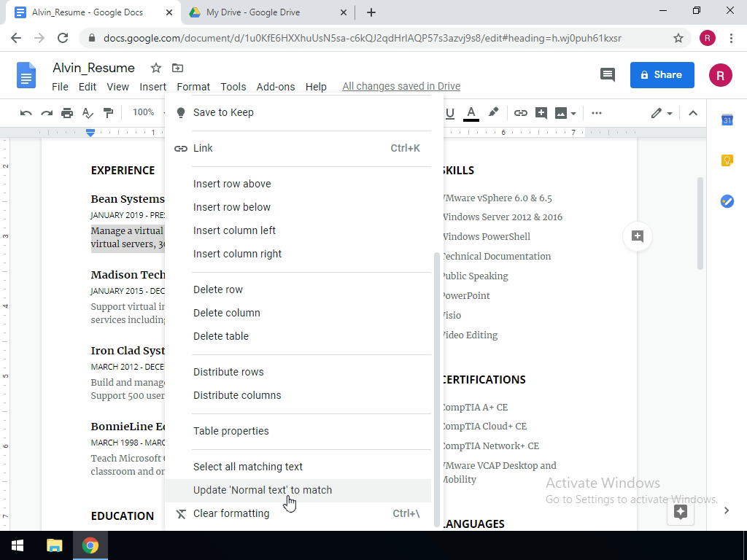Open the Add-ons menu

click(275, 87)
